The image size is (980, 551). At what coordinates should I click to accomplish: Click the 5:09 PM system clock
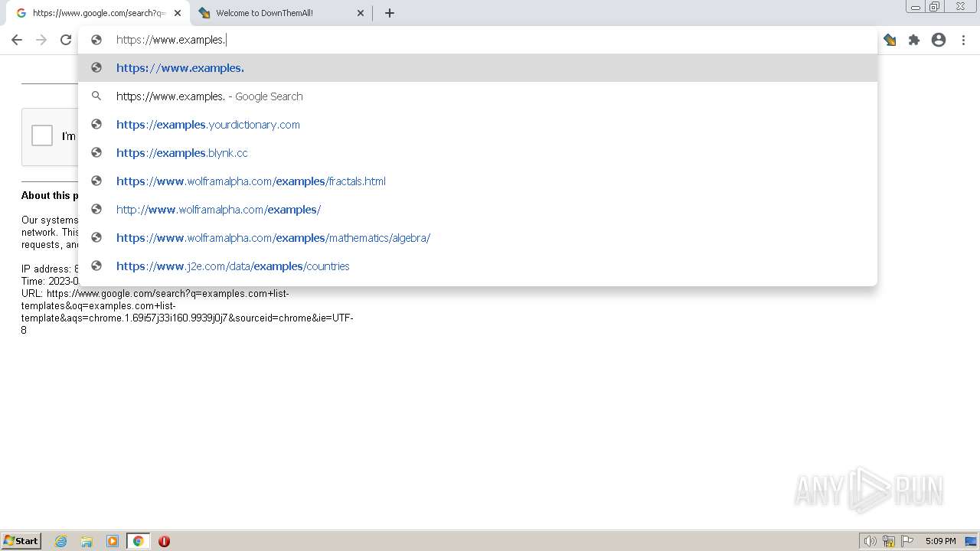940,541
